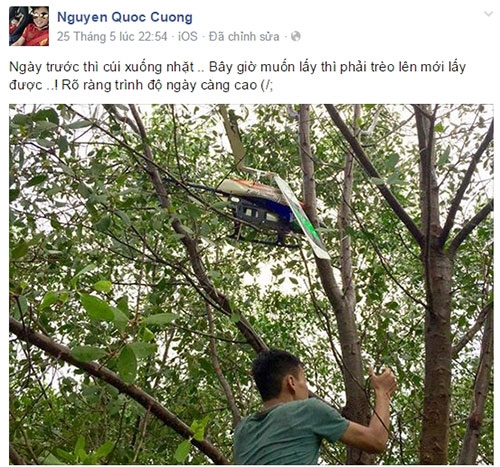The height and width of the screenshot is (467, 500).
Task: Open the attached tree photo
Action: point(251,284)
